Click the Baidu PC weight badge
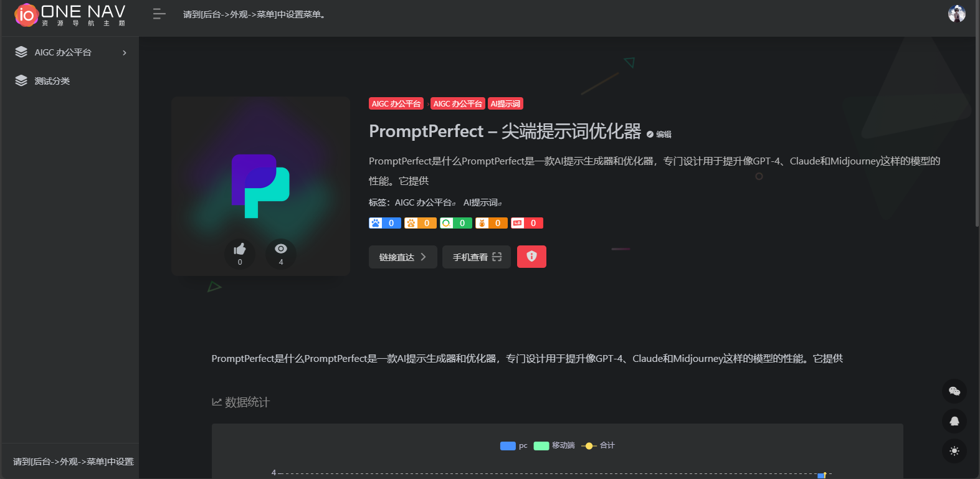Screen dimensions: 980x479 pyautogui.click(x=385, y=223)
